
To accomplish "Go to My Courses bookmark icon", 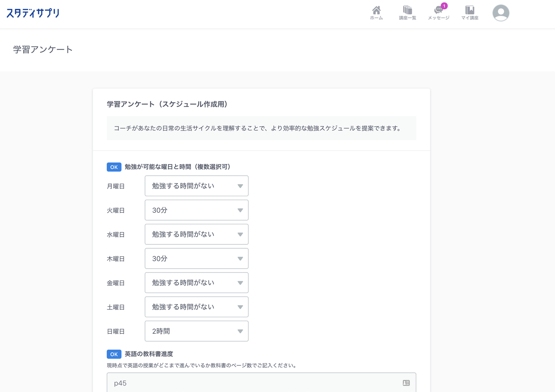I will pyautogui.click(x=469, y=13).
